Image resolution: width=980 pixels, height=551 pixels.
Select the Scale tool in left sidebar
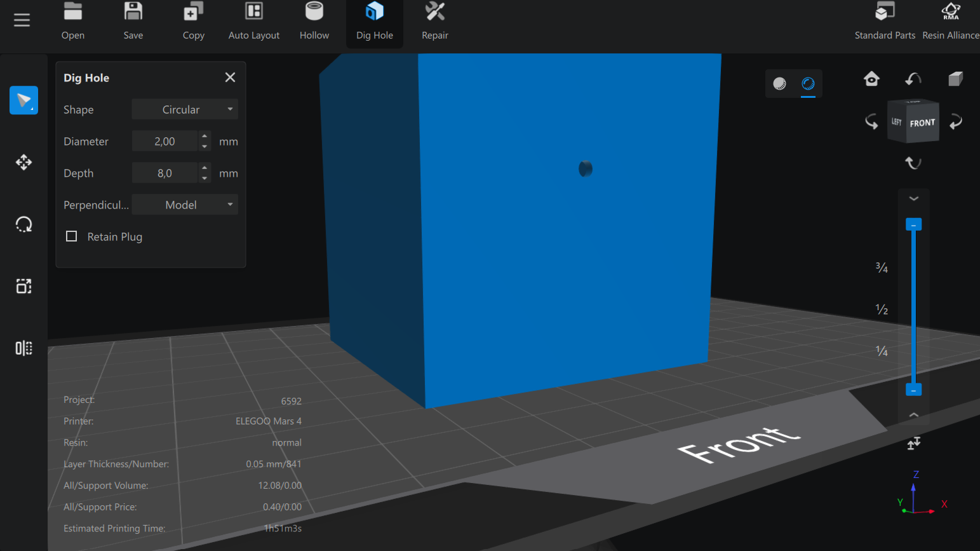(x=23, y=287)
